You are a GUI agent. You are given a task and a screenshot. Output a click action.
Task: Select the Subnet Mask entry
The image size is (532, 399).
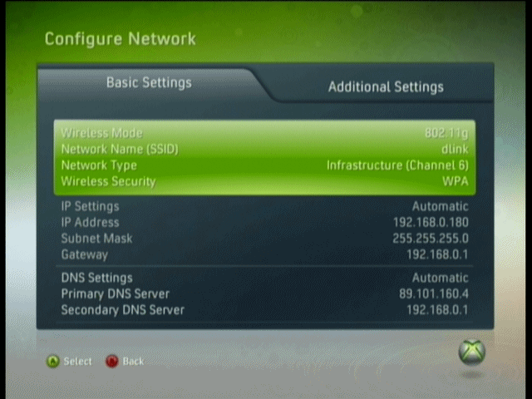coord(264,239)
